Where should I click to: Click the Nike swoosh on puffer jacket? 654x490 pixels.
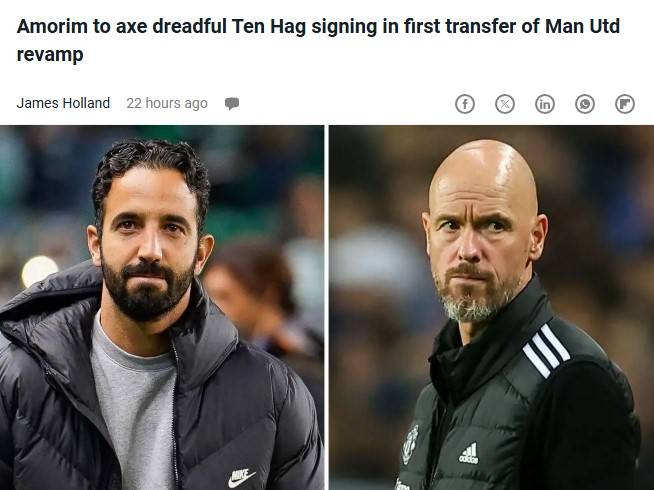(x=242, y=477)
